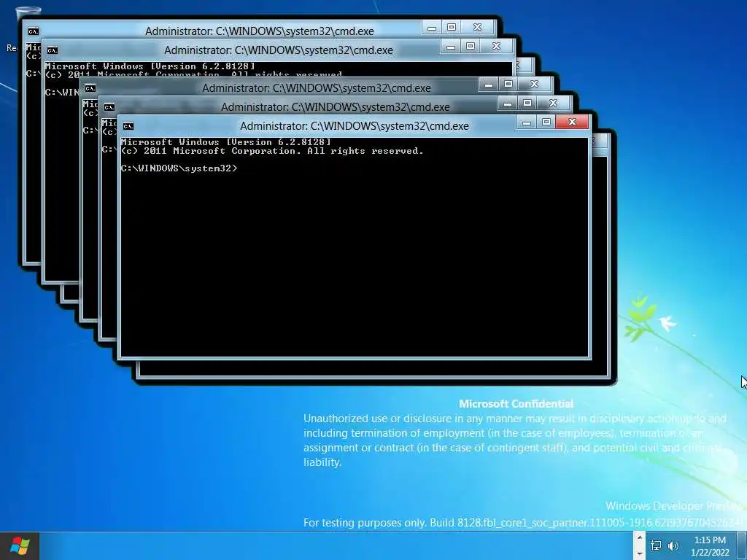The image size is (747, 560).
Task: Click the version line in the second-highest cmd window
Action: pos(150,66)
